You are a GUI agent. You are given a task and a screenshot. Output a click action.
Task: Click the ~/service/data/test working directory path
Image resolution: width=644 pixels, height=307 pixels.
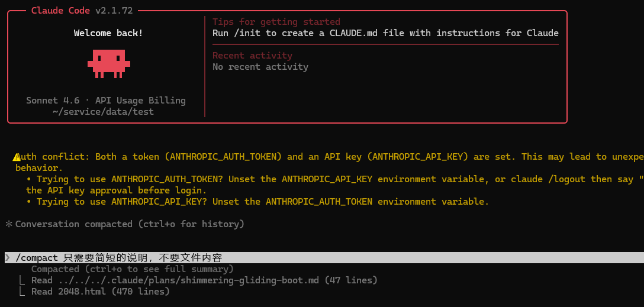[103, 112]
